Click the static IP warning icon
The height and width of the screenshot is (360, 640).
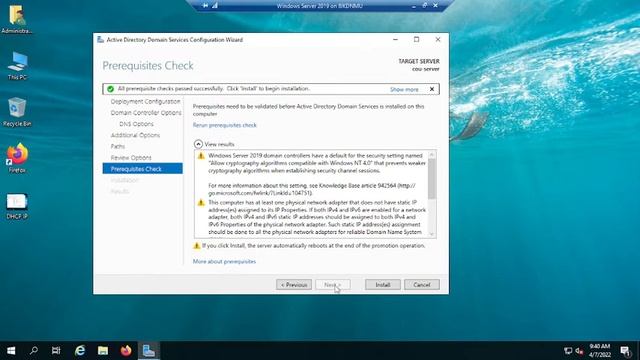click(x=201, y=202)
